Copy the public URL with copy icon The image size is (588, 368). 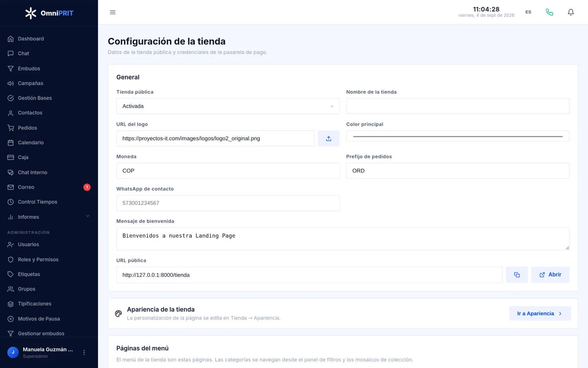tap(517, 275)
